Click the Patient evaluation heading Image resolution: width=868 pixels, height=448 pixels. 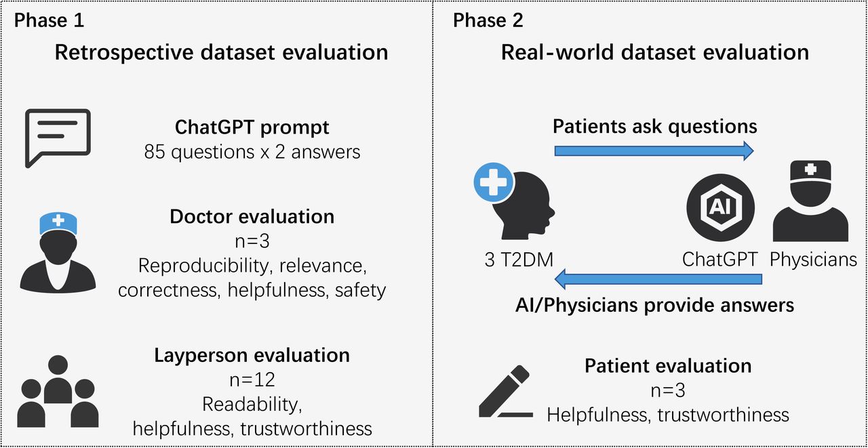[668, 366]
